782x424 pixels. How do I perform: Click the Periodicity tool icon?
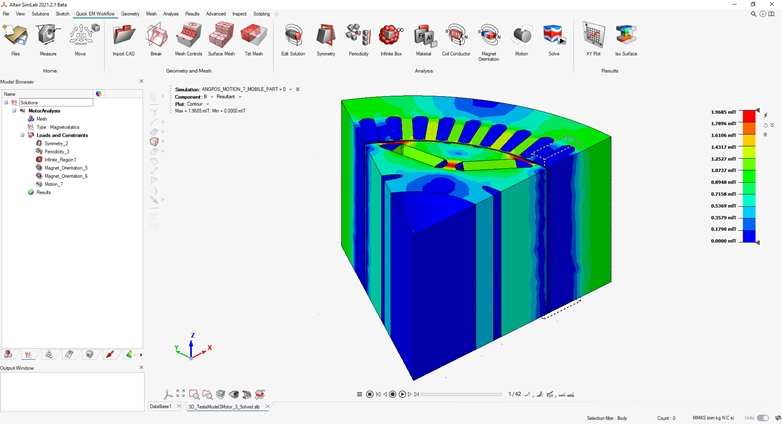(358, 37)
